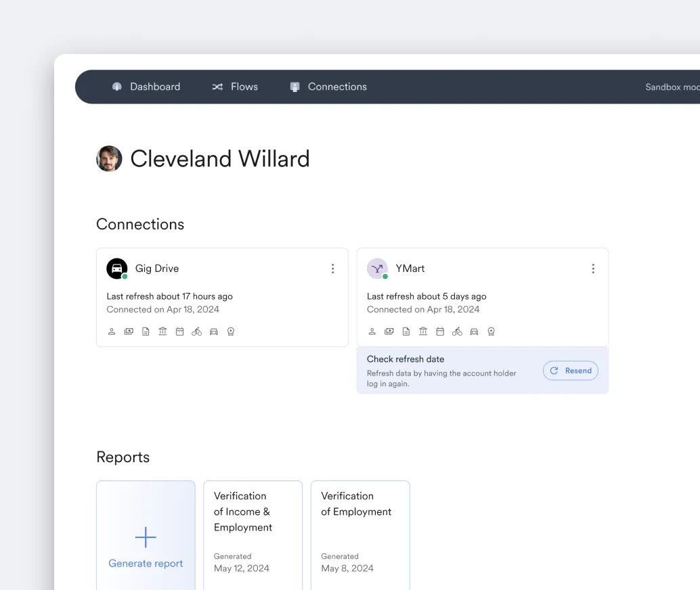
Task: Open the Flows navigation item
Action: (x=235, y=87)
